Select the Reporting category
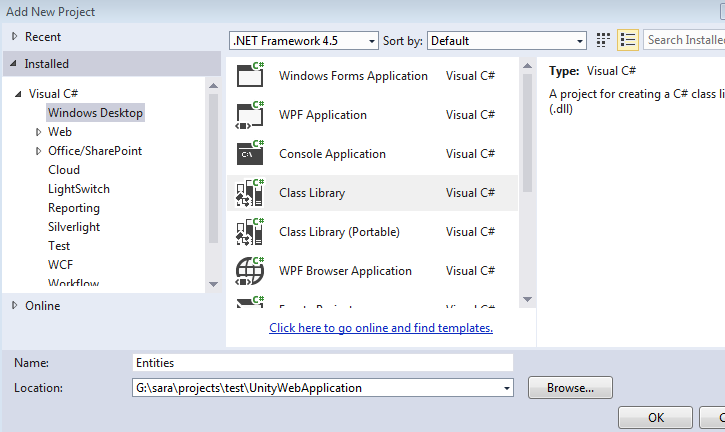This screenshot has width=725, height=432. point(74,208)
